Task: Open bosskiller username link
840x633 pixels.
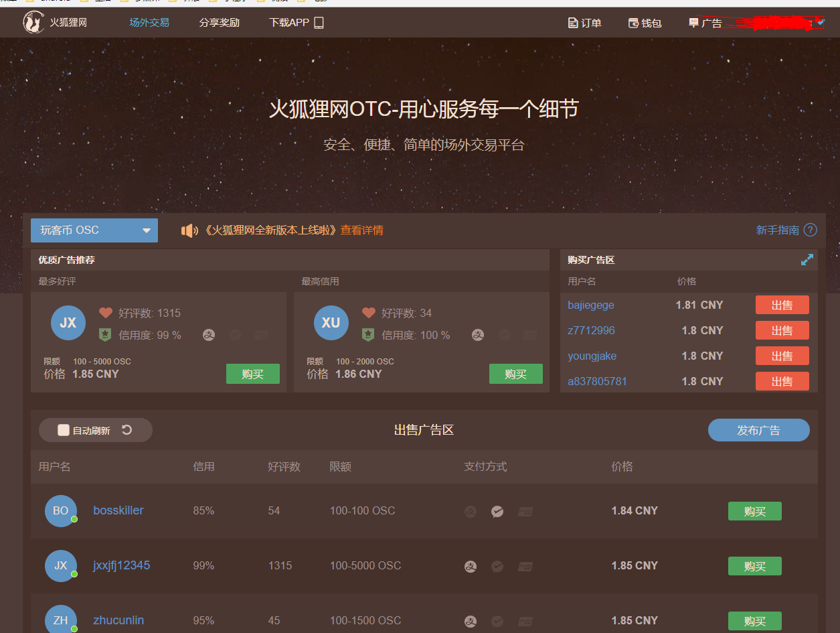Action: [x=118, y=510]
